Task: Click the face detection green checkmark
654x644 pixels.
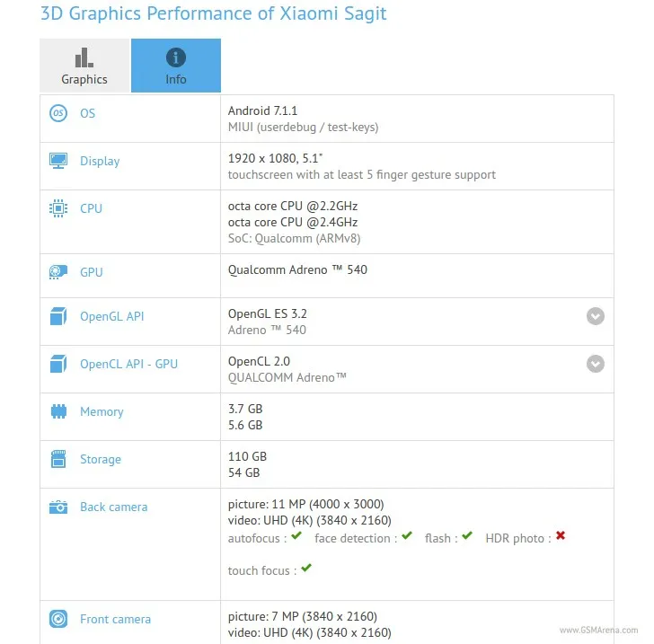Action: click(x=407, y=536)
